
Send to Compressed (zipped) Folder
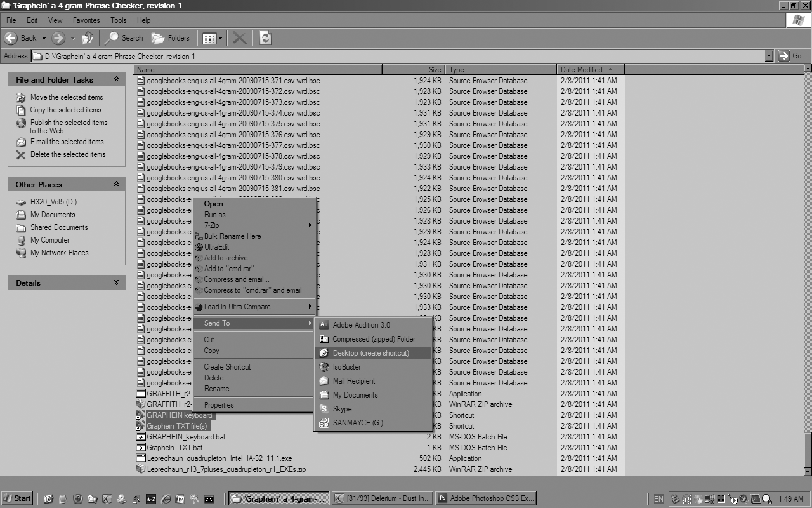pyautogui.click(x=373, y=339)
